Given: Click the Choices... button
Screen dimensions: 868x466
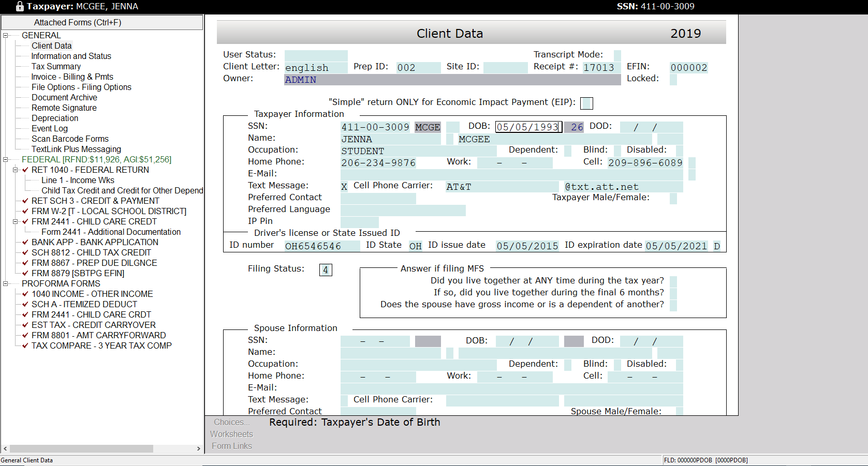Looking at the screenshot, I should point(231,422).
